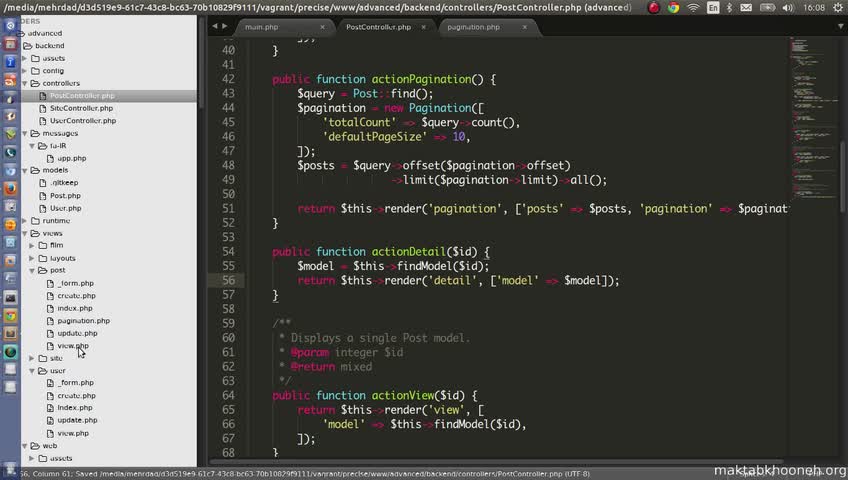848x480 pixels.
Task: Open SiteController.php in the sidebar
Action: (81, 108)
